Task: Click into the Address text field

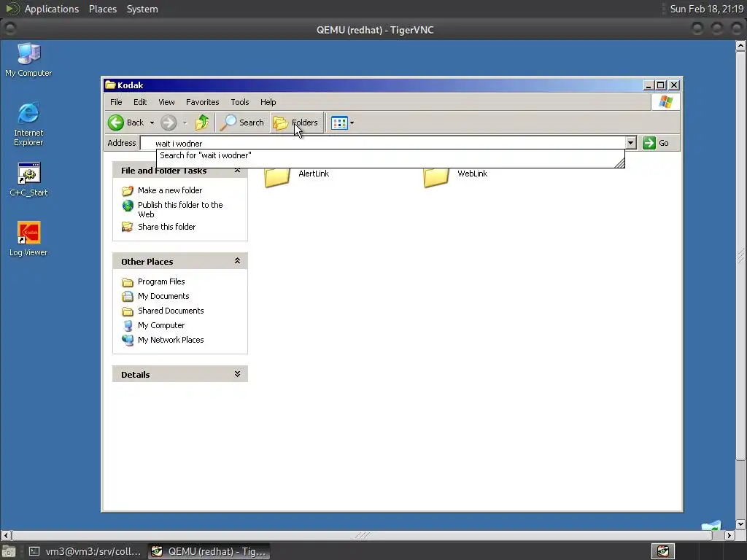Action: 382,143
